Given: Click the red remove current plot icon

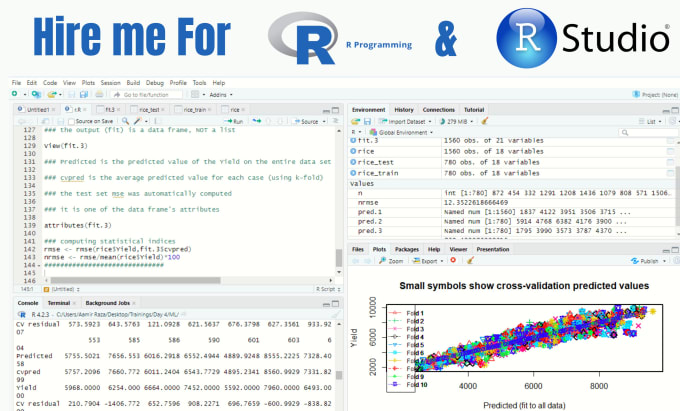Looking at the screenshot, I should point(453,260).
